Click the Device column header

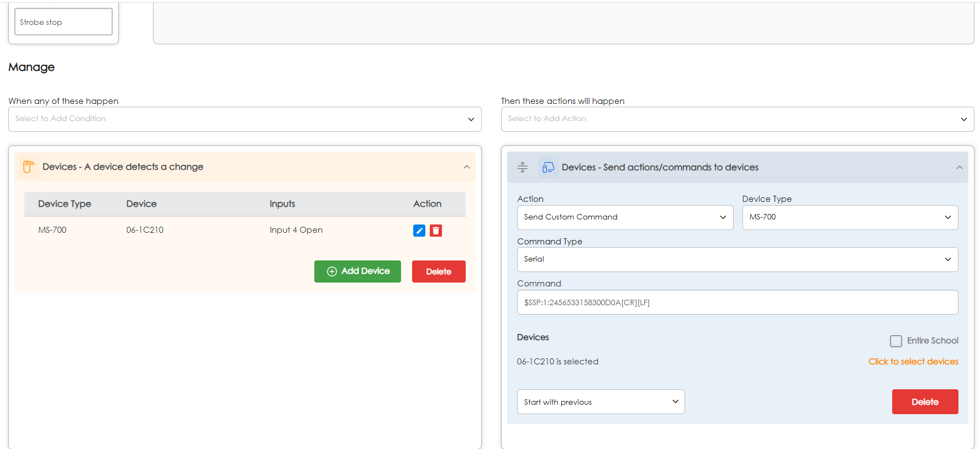pyautogui.click(x=141, y=204)
